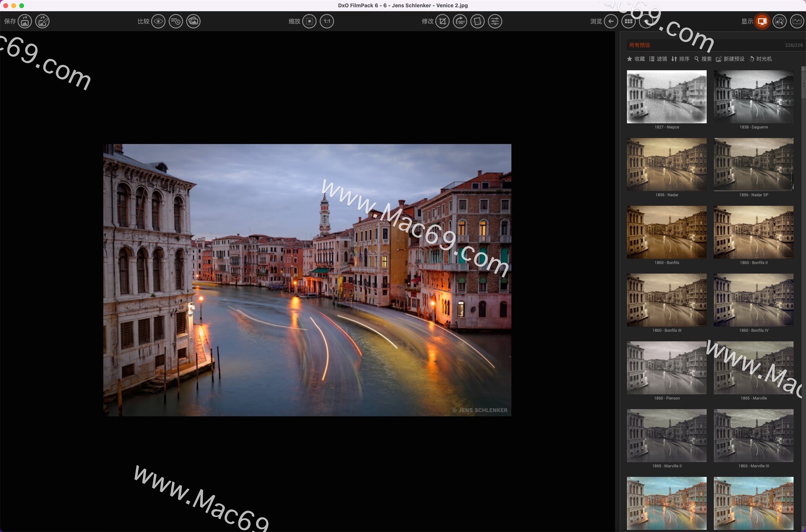Viewport: 806px width, 532px height.
Task: Go to the previous image arrow
Action: point(611,21)
